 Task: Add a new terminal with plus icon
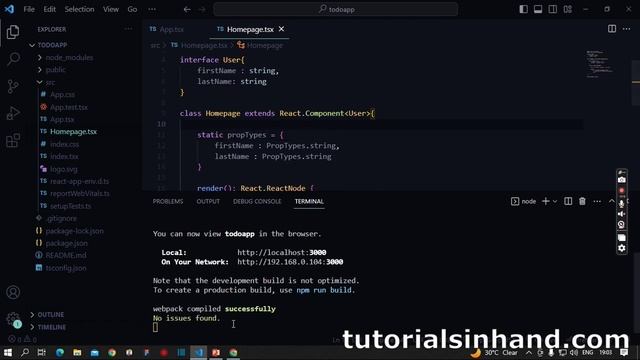[545, 201]
